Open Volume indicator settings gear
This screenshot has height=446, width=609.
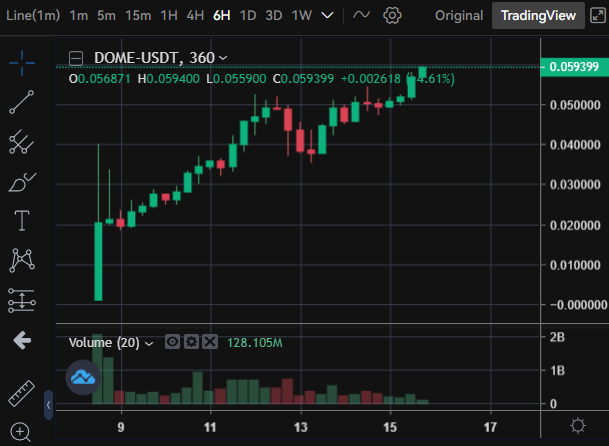(x=191, y=342)
